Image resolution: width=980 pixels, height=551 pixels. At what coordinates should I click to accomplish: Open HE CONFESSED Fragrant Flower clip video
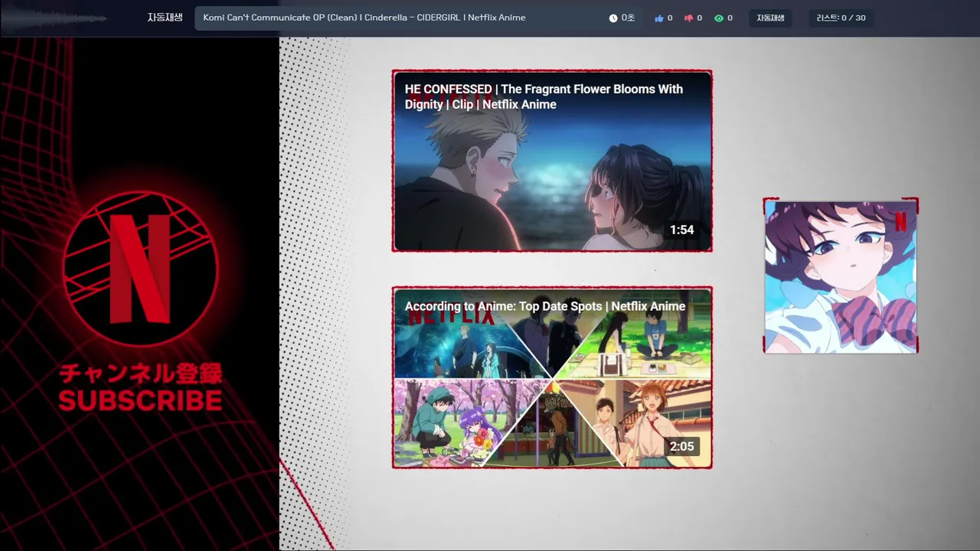[x=552, y=161]
